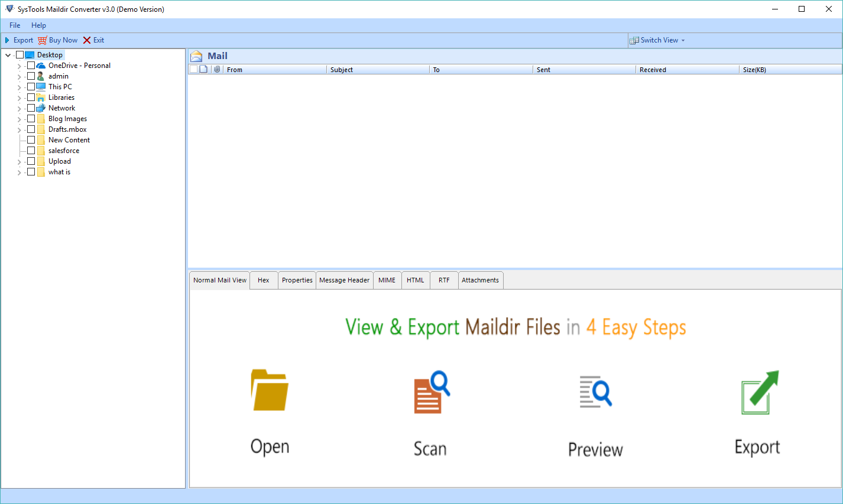Sort by the Received column header
Image resolution: width=843 pixels, height=504 pixels.
[x=687, y=70]
